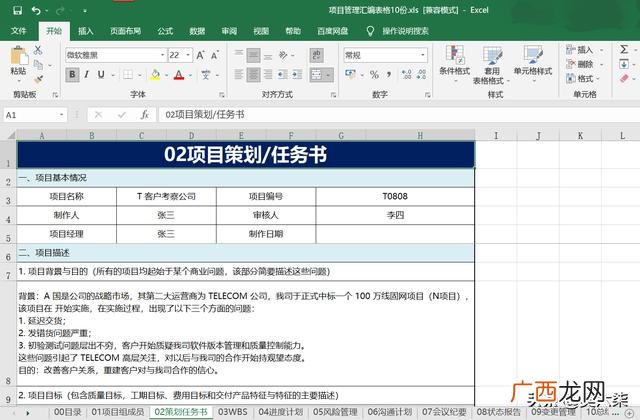The height and width of the screenshot is (420, 640).
Task: Switch to the 数据 ribbon tab
Action: [x=197, y=31]
